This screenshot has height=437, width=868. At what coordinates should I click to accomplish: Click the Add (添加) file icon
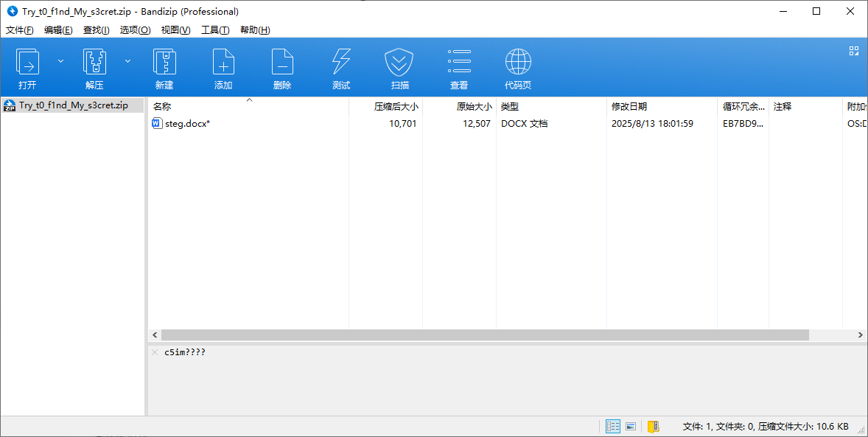(224, 61)
